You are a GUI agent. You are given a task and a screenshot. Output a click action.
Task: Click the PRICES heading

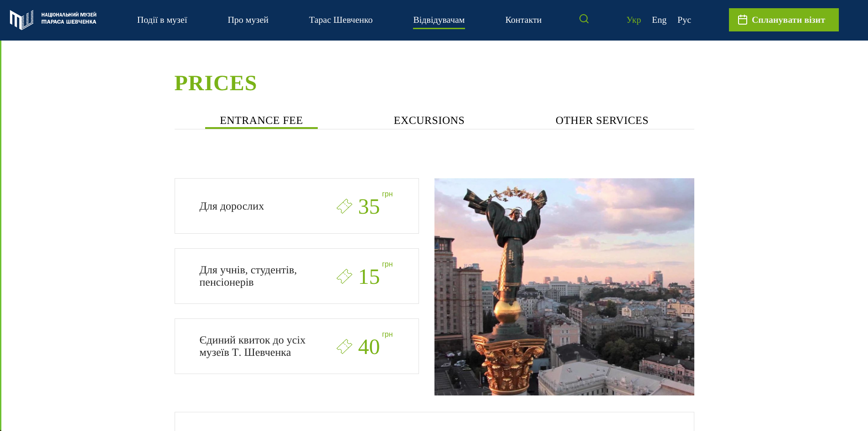216,83
